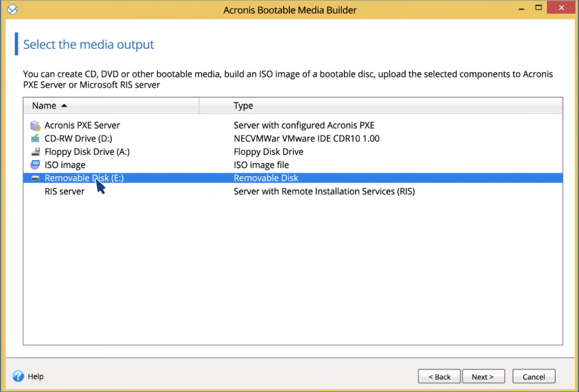This screenshot has width=579, height=392.
Task: Select the CD-RW Drive (D:) entry
Action: coord(78,138)
